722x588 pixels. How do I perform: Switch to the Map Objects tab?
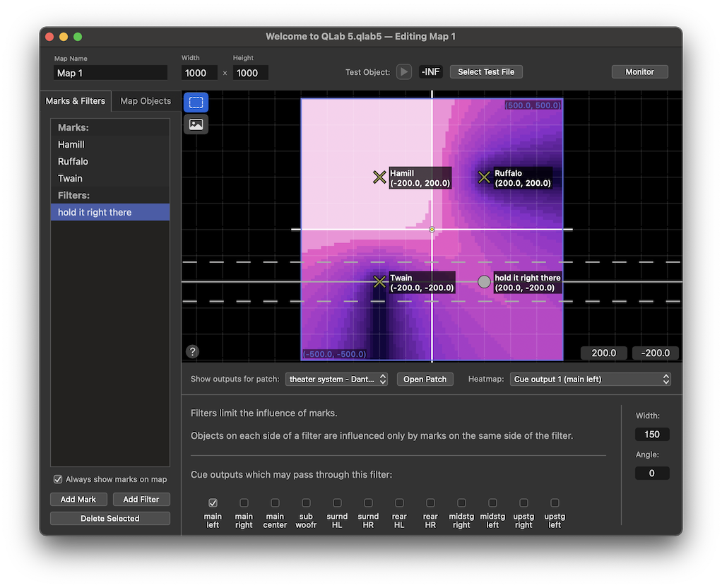[x=146, y=101]
